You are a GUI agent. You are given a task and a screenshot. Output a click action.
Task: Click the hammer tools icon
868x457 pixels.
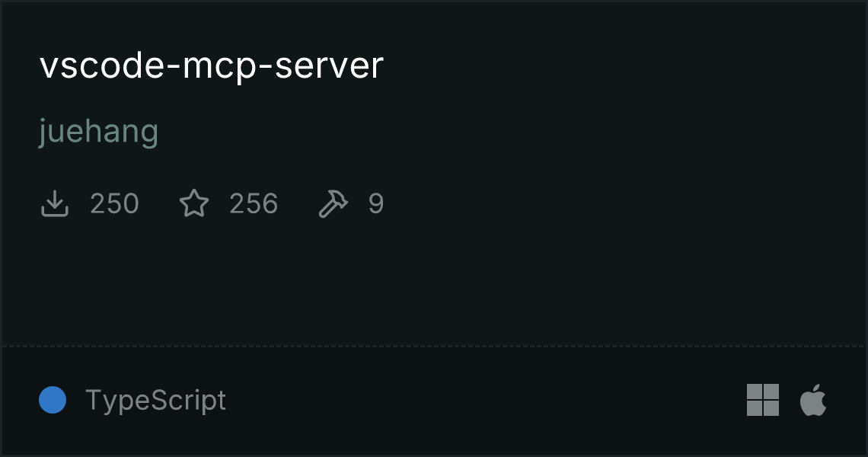(x=333, y=203)
